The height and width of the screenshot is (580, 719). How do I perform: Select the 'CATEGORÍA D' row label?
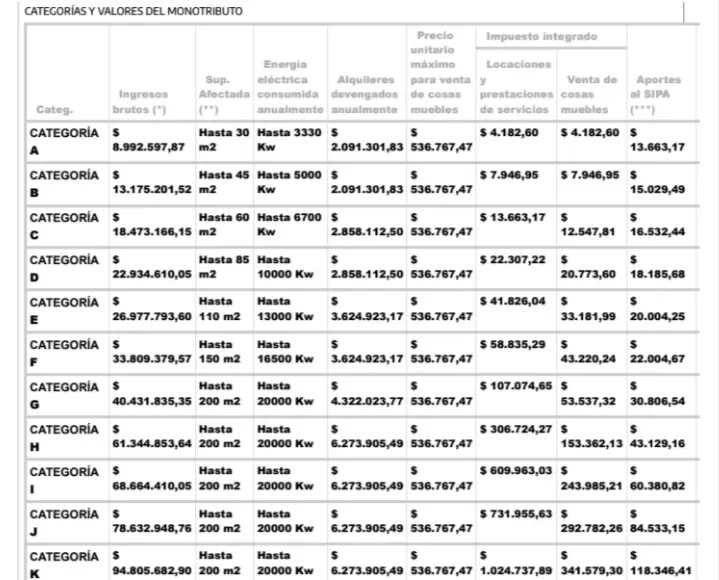[x=64, y=268]
